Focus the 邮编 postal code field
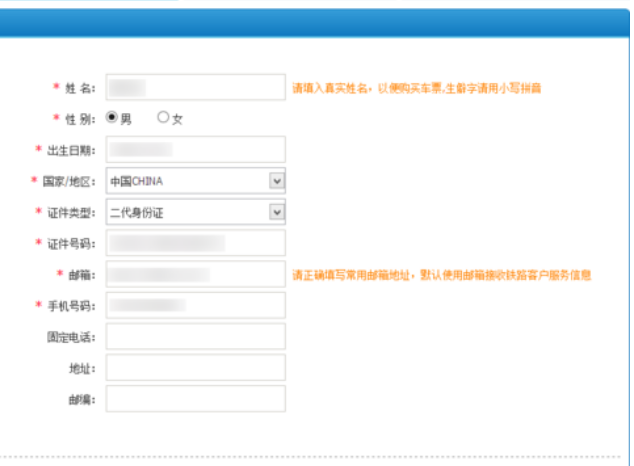 pyautogui.click(x=195, y=398)
